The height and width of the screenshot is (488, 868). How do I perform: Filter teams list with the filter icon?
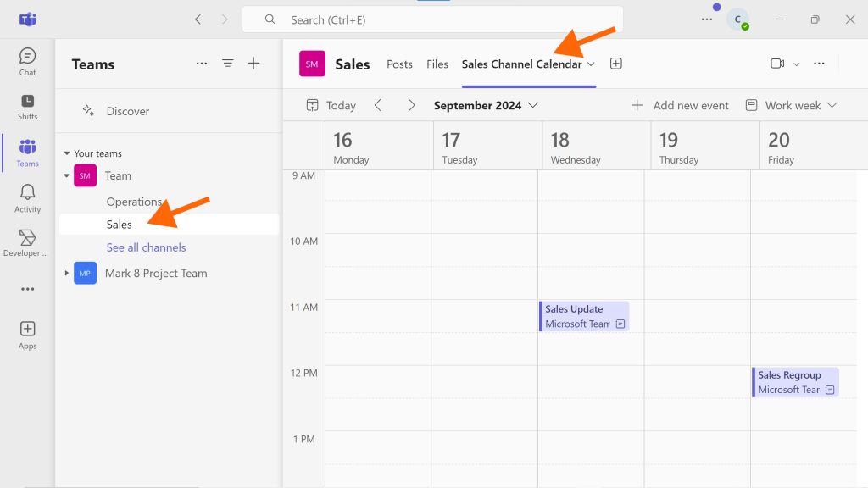point(227,64)
